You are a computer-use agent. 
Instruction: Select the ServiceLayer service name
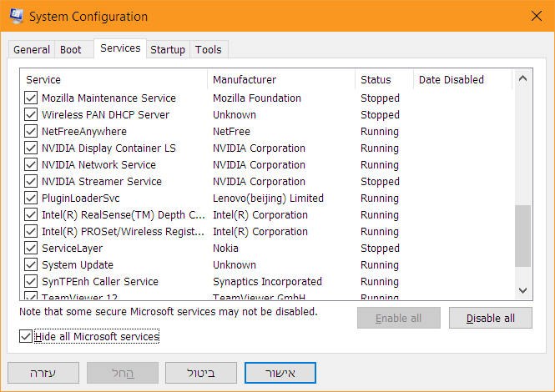(73, 249)
